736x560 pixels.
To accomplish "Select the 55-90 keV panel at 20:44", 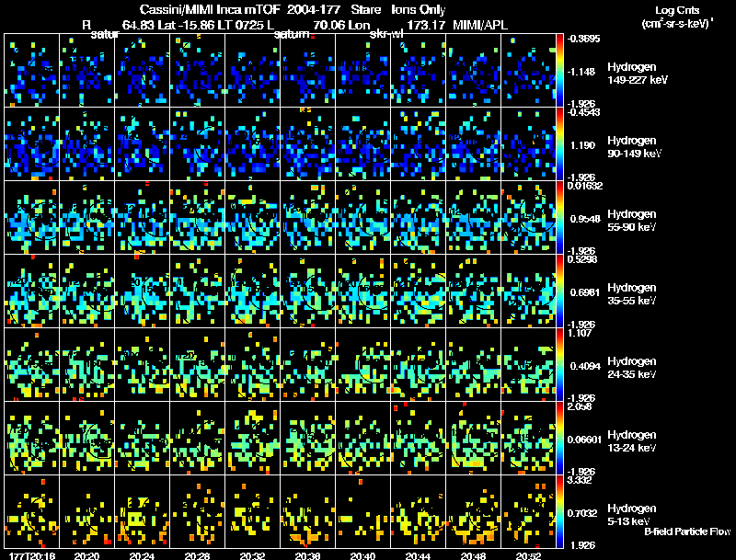I will (419, 218).
